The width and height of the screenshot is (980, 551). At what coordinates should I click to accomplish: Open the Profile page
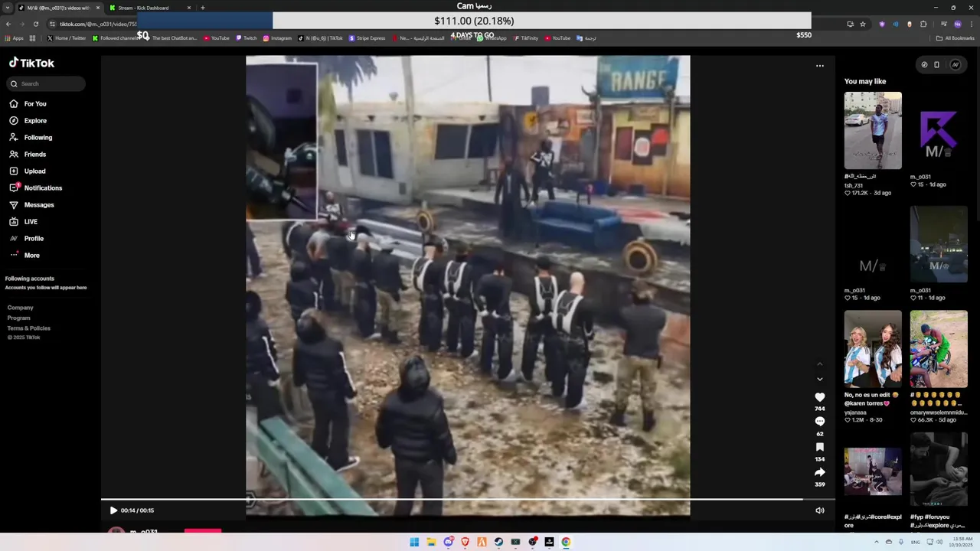pos(27,238)
